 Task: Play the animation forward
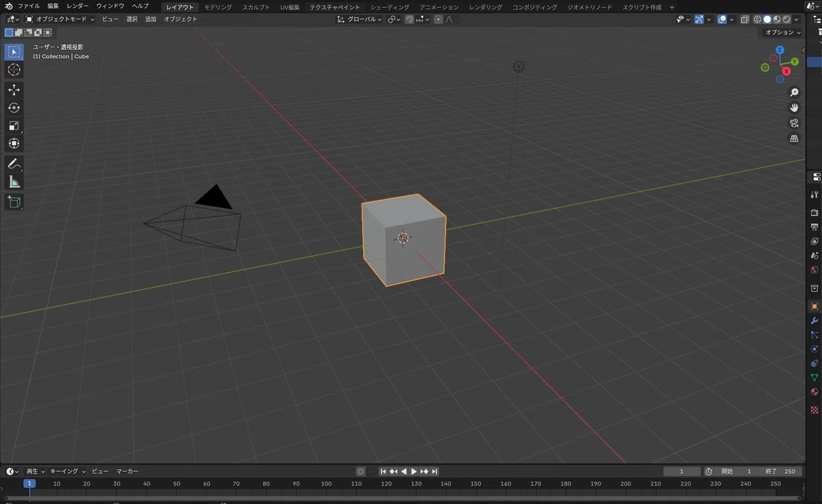[414, 471]
